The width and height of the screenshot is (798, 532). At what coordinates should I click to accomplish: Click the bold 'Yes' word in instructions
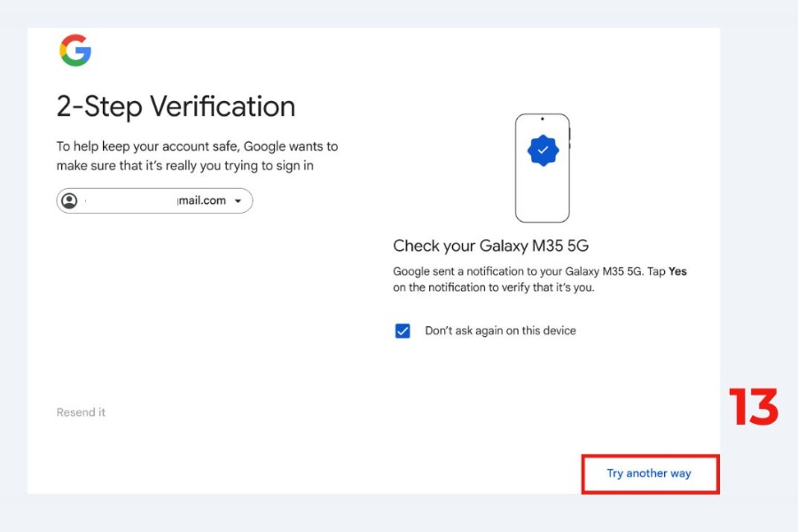pos(677,271)
